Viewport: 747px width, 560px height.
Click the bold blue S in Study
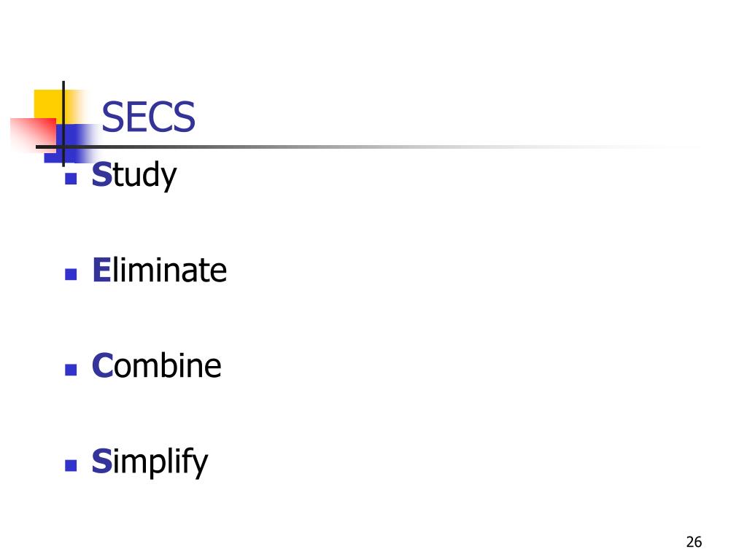pyautogui.click(x=101, y=174)
